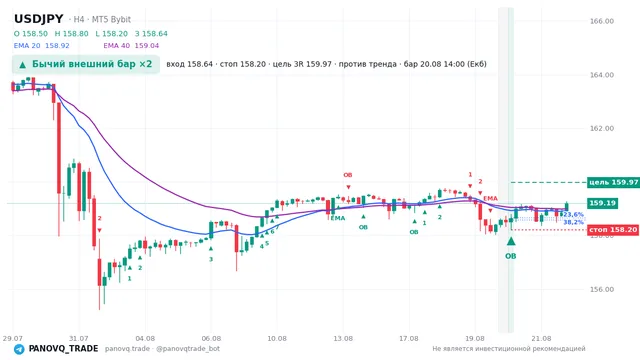The width and height of the screenshot is (640, 360).
Task: Click the green triangle inside the Бычий внешний бар badge
Action: (x=22, y=64)
